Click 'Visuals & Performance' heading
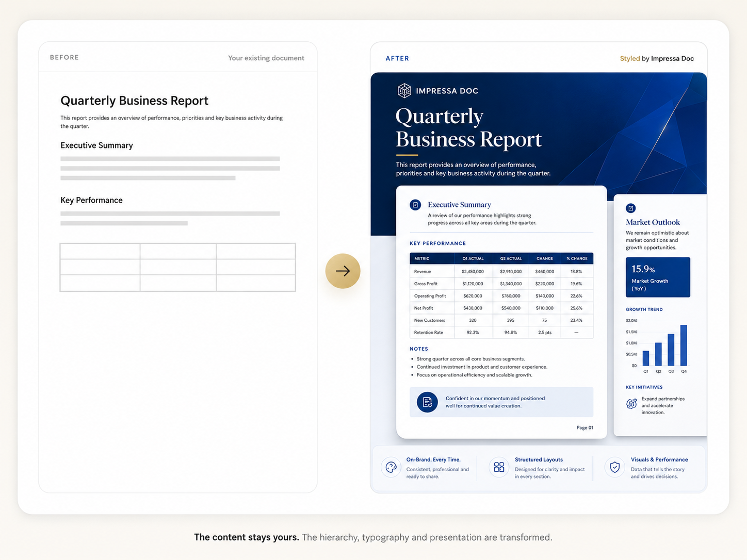This screenshot has height=560, width=747. (x=659, y=459)
